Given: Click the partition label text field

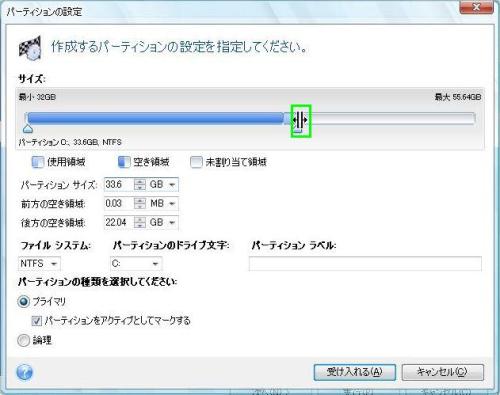Looking at the screenshot, I should tap(365, 264).
